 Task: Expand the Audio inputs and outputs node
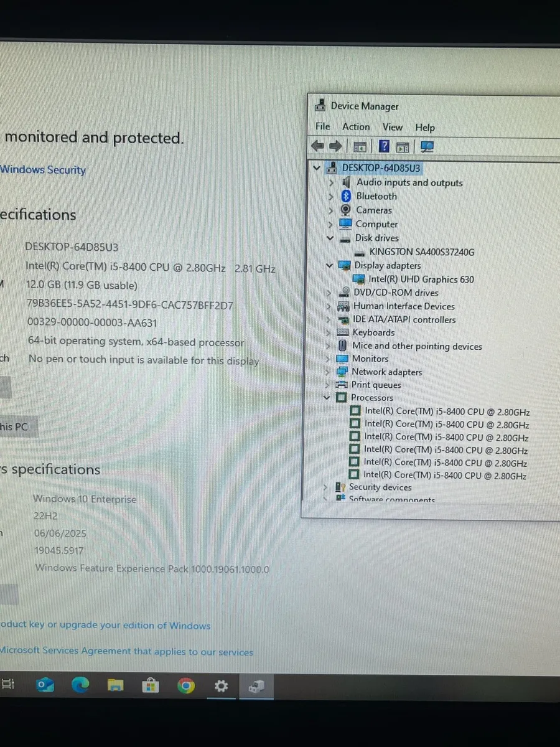(331, 182)
